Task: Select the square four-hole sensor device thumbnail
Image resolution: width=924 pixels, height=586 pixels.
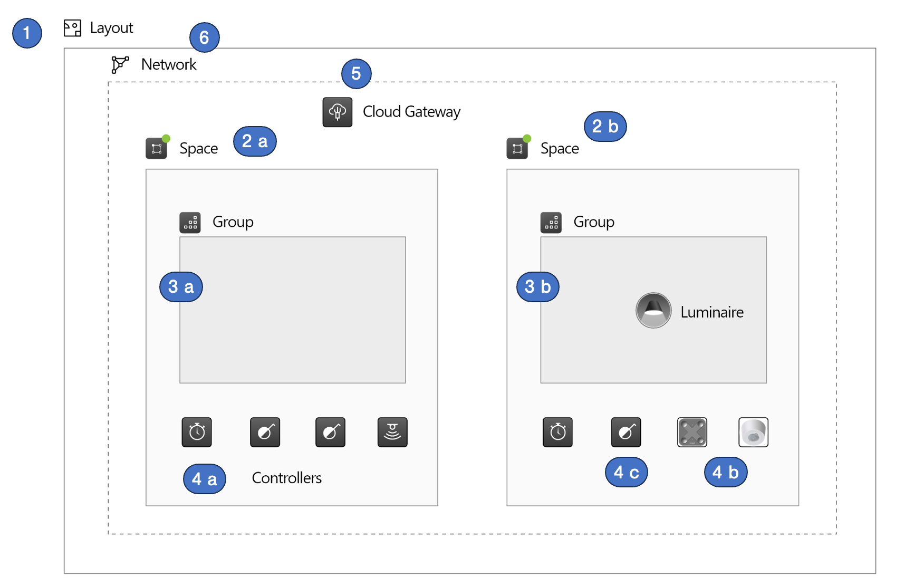Action: pyautogui.click(x=692, y=432)
